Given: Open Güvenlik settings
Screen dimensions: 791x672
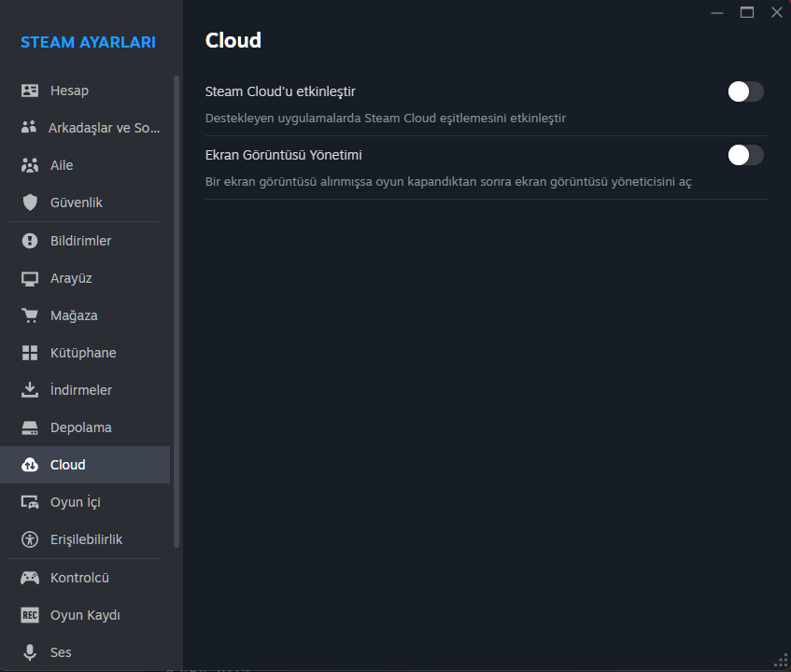Looking at the screenshot, I should pyautogui.click(x=85, y=203).
